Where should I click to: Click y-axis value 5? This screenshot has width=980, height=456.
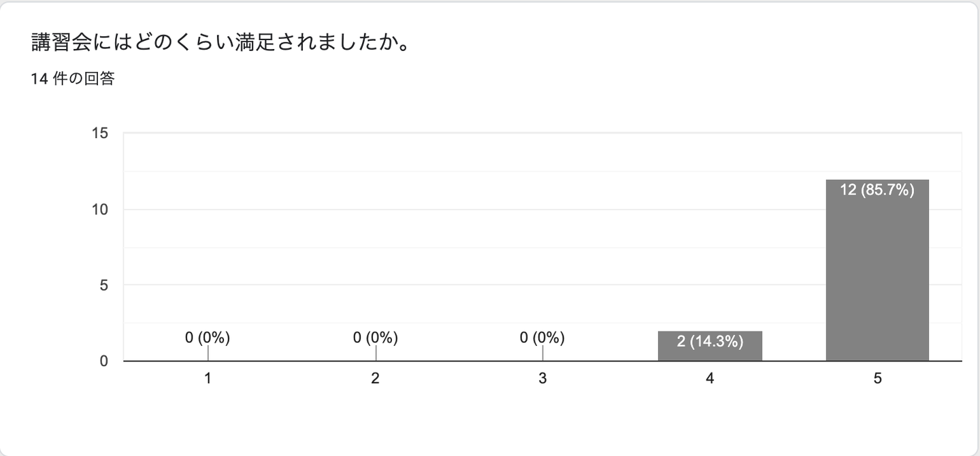click(x=104, y=285)
